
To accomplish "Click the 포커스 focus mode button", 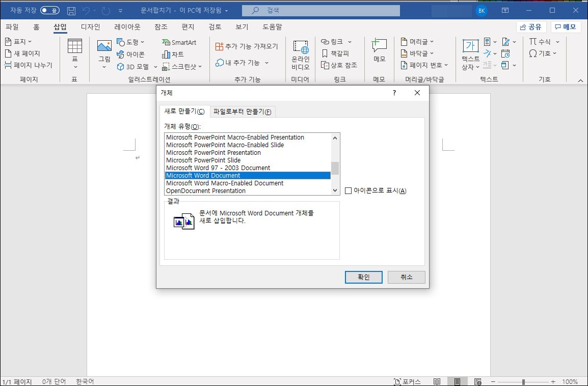I will tap(407, 381).
